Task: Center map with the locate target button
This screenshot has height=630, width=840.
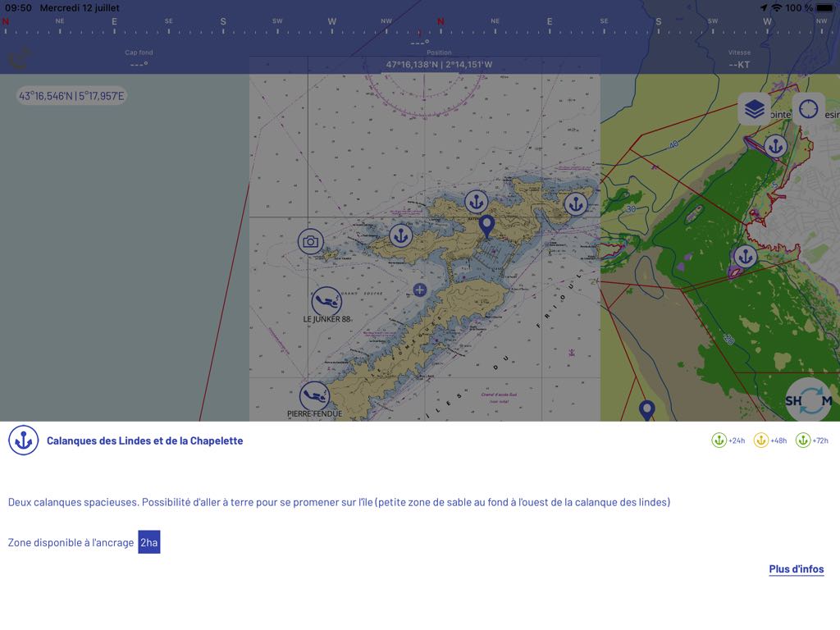Action: pyautogui.click(x=808, y=109)
